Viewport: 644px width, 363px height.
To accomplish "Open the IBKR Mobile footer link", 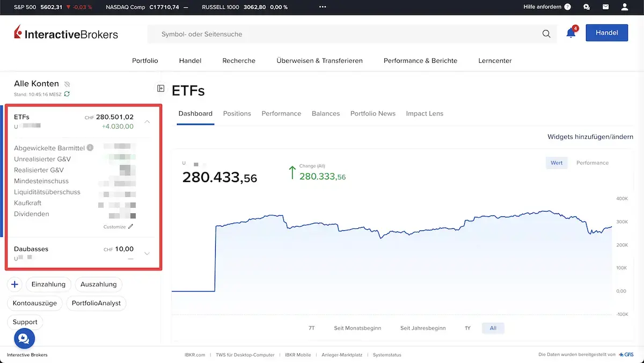I will tap(298, 355).
